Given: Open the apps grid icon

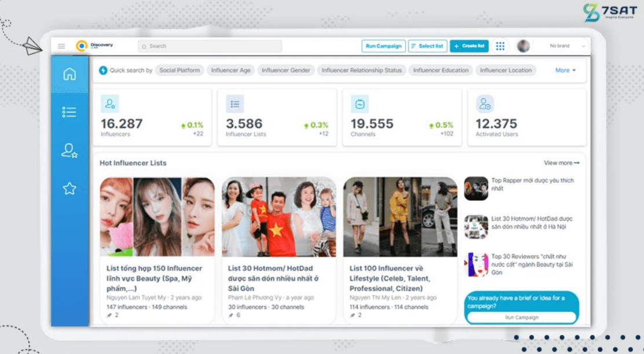Looking at the screenshot, I should pyautogui.click(x=500, y=46).
